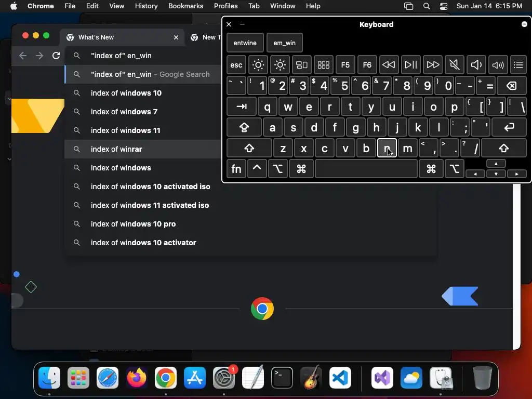The height and width of the screenshot is (399, 532).
Task: Open Spotlight search in menu bar
Action: pyautogui.click(x=427, y=6)
